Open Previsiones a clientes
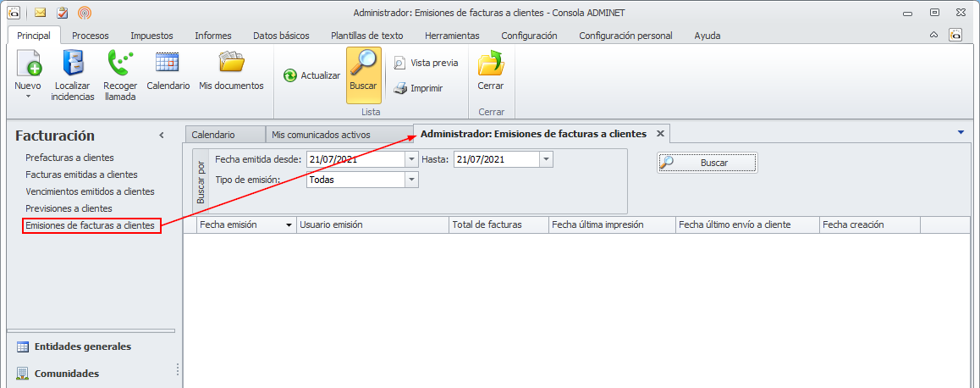 69,208
